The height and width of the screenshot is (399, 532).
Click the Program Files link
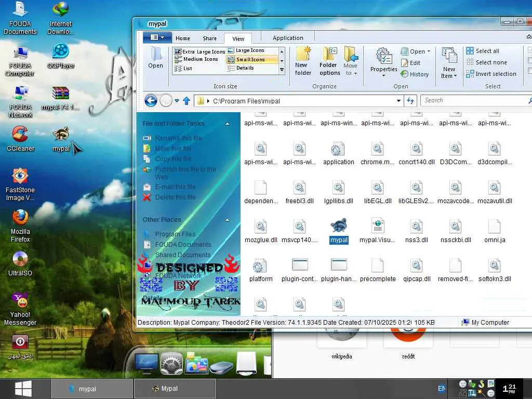[175, 234]
